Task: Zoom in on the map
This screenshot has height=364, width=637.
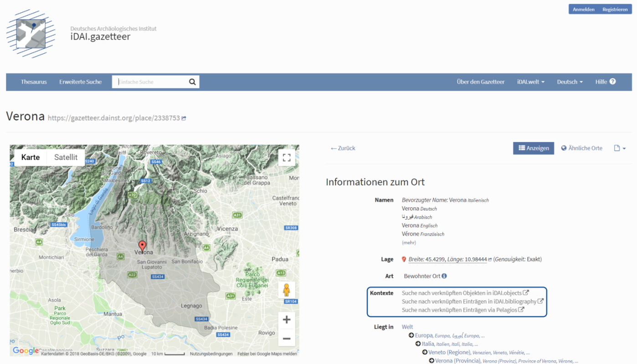Action: tap(286, 319)
